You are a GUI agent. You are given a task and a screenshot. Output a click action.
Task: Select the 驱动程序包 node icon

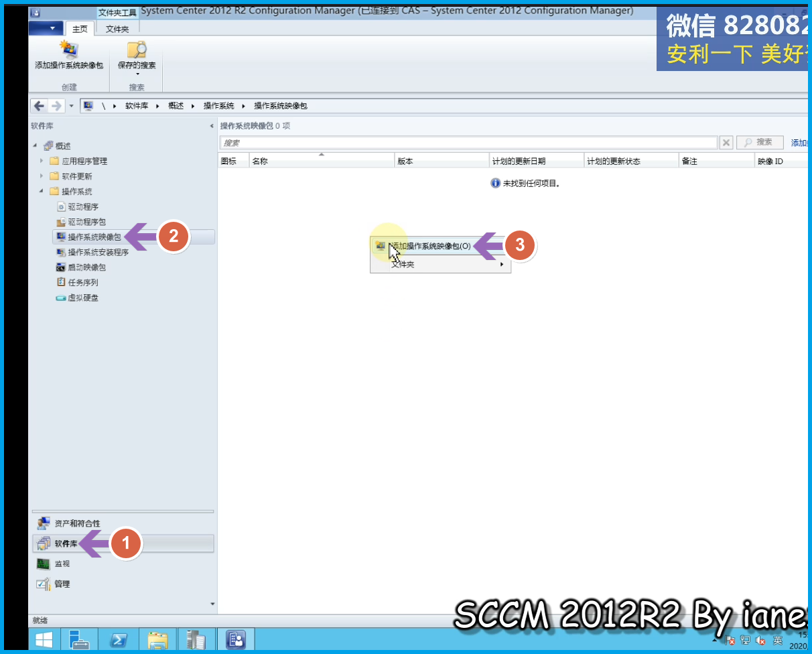click(x=61, y=222)
